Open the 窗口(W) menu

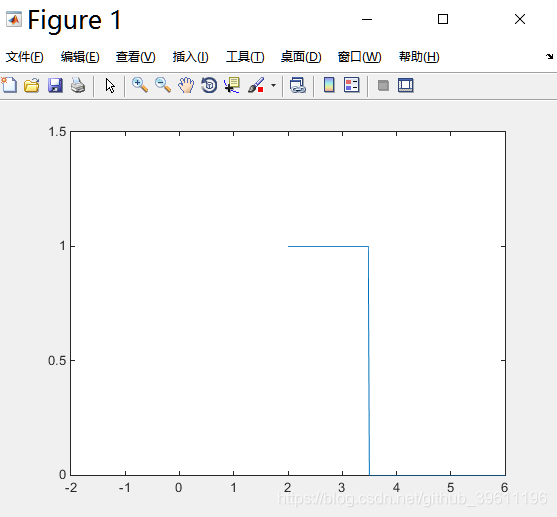click(x=359, y=57)
